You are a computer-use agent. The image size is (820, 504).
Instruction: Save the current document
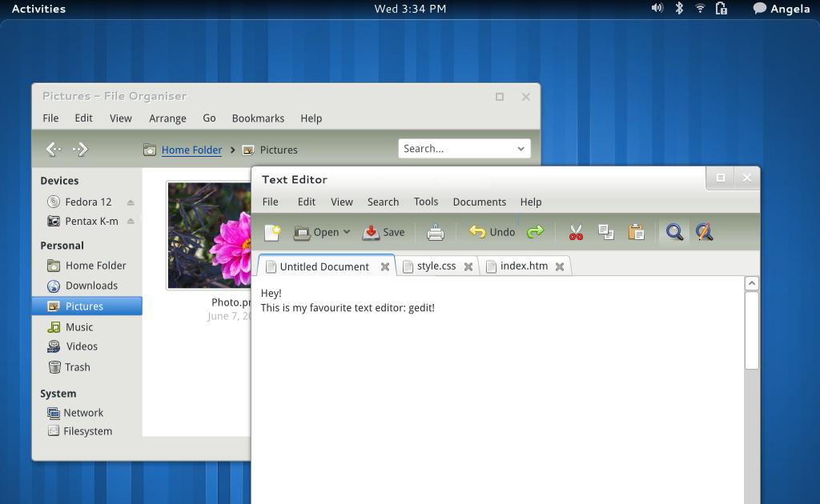pyautogui.click(x=384, y=231)
